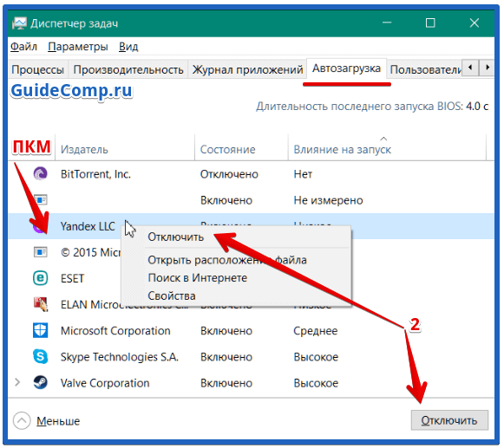Click Включено status in the Microsoft Corporation row
504x448 pixels.
[226, 331]
